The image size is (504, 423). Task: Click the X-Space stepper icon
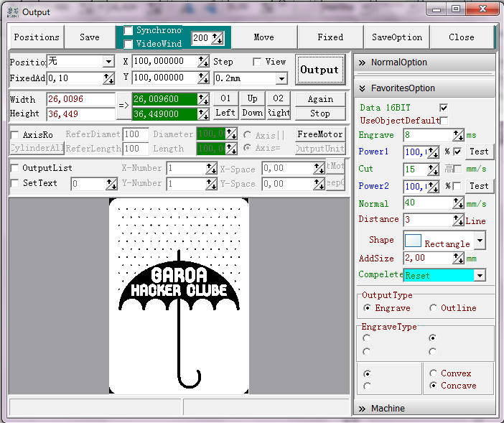click(319, 169)
